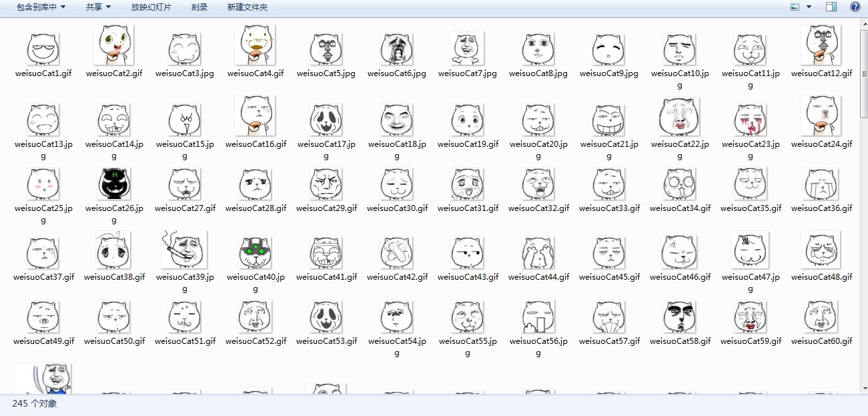868x416 pixels.
Task: Start the slideshow with 放映幻灯片
Action: [x=151, y=7]
